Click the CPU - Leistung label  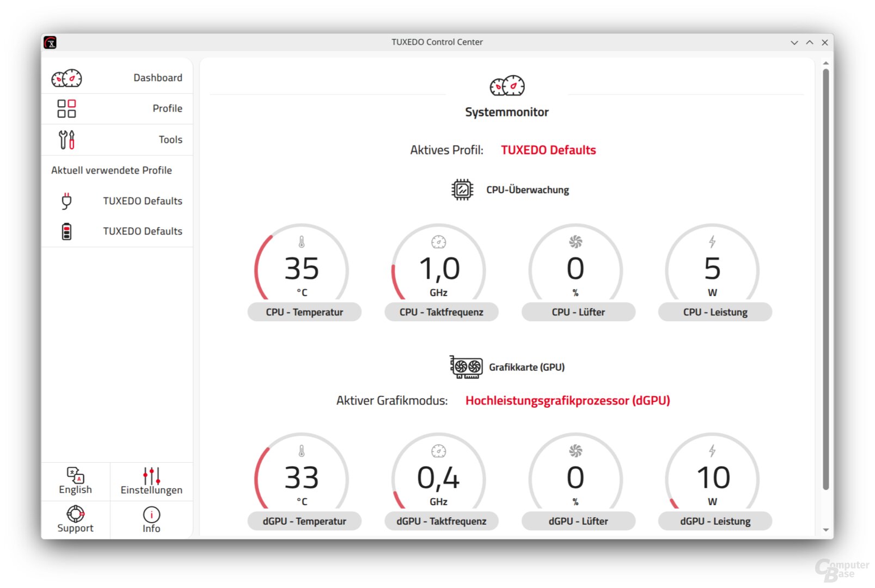point(715,312)
